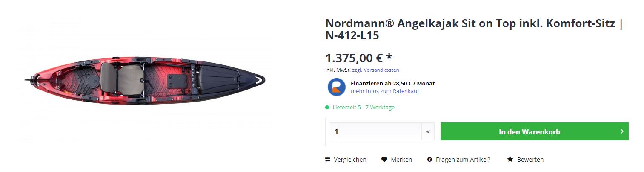Open the quantity selector showing 1

coord(375,131)
